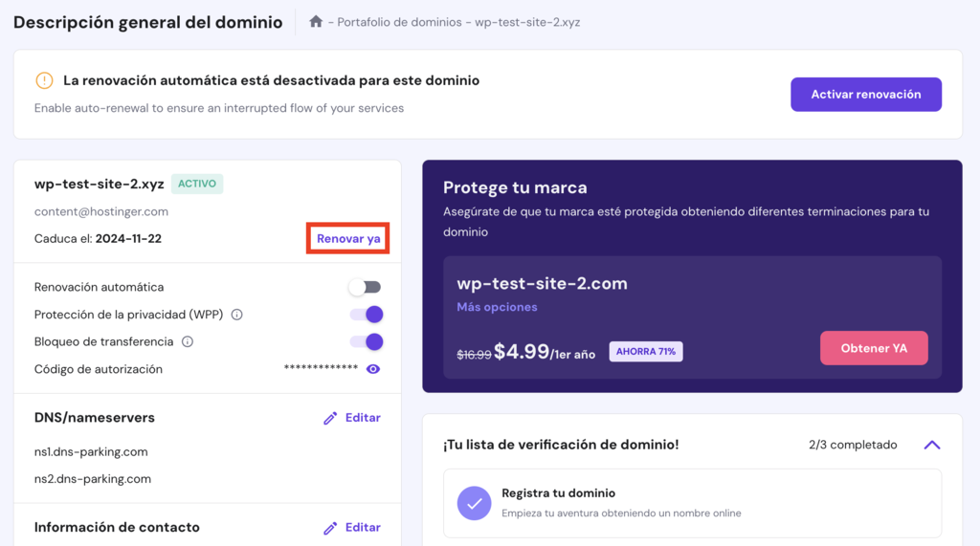Click the pencil icon for Información de contacto
The image size is (980, 546).
click(330, 528)
